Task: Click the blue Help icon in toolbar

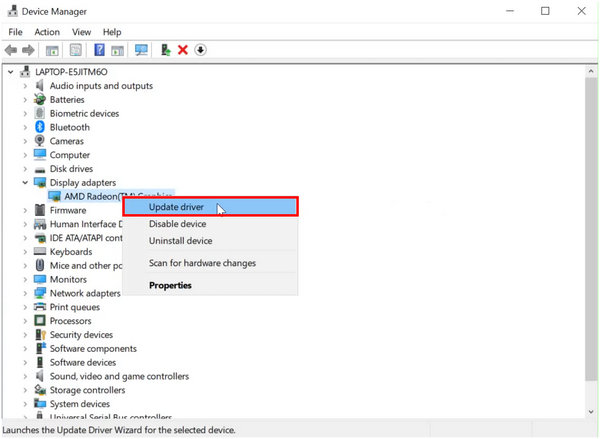Action: [x=100, y=50]
